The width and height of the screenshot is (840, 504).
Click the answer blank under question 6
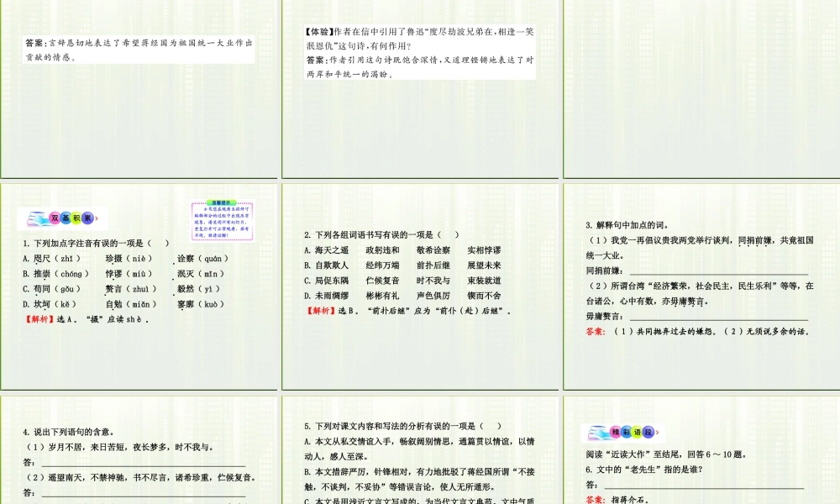pos(704,485)
